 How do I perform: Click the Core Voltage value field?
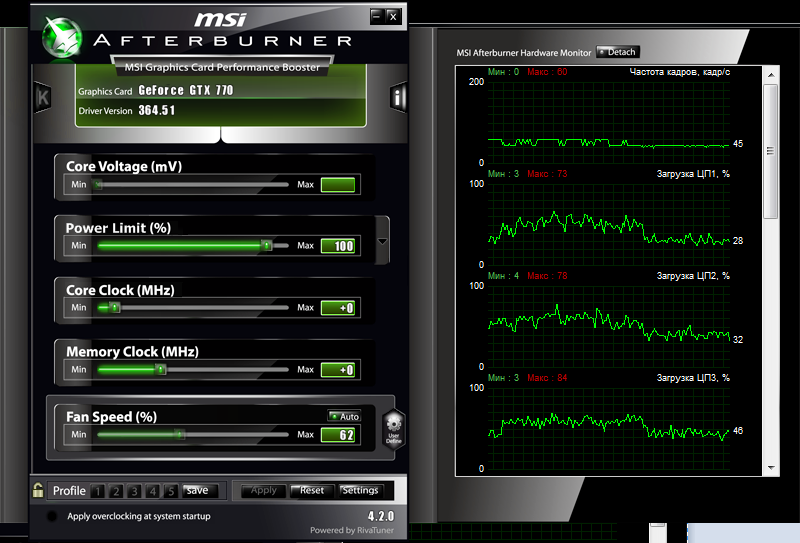click(338, 185)
